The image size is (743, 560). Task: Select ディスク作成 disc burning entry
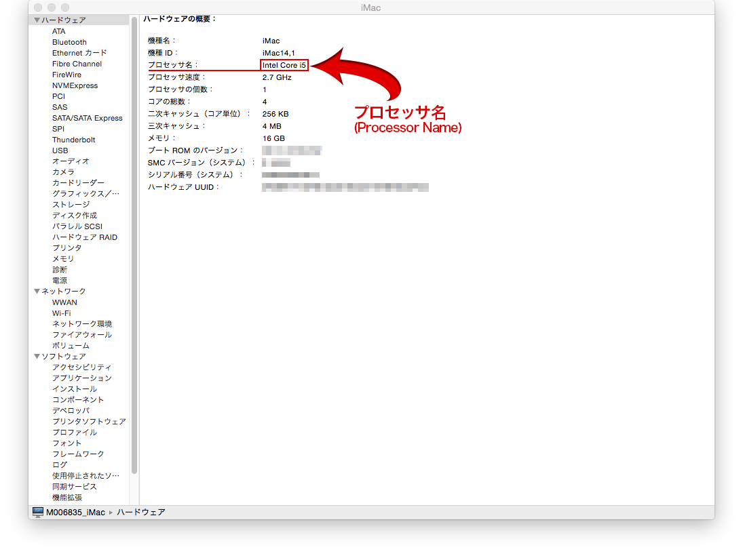75,216
